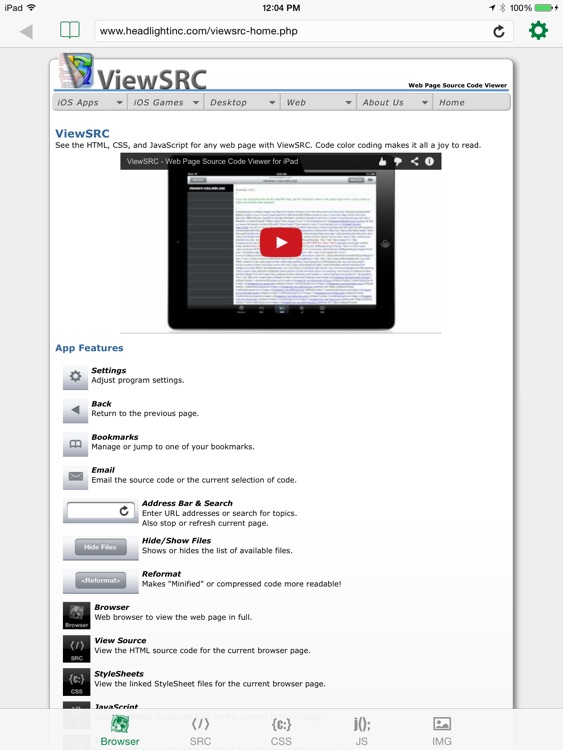Click the 'Hide/Show Files' feature title

coord(177,540)
